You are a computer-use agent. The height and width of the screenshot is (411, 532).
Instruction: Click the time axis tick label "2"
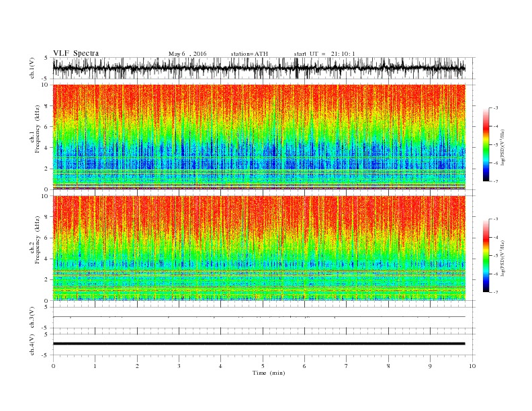coord(137,366)
